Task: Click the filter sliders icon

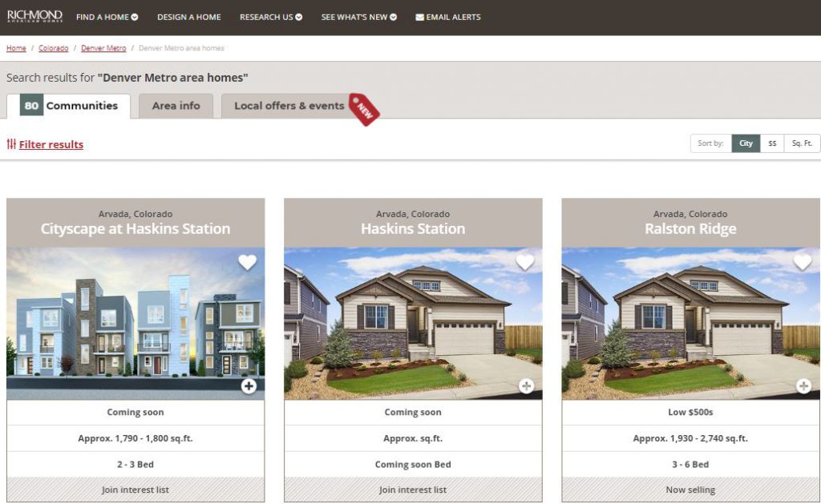Action: click(11, 144)
